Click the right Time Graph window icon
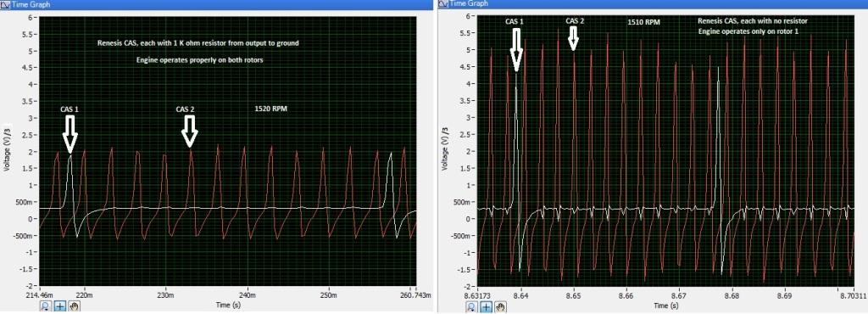This screenshot has height=314, width=868. point(442,3)
